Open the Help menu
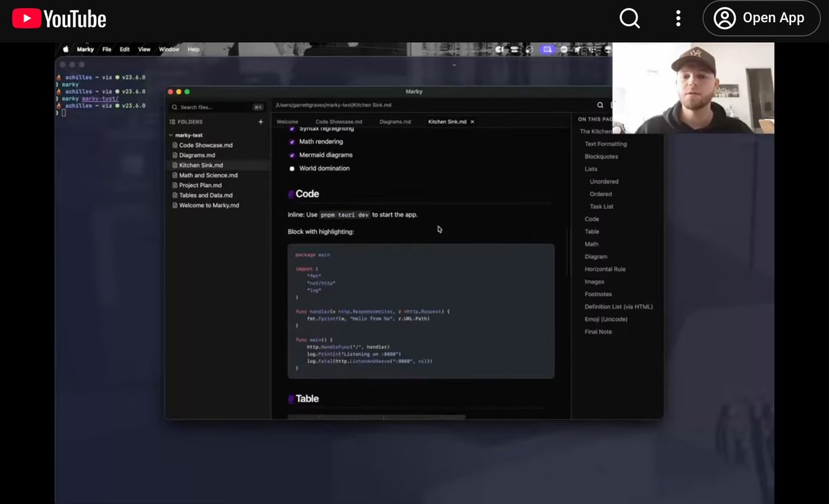829x504 pixels. click(x=193, y=49)
